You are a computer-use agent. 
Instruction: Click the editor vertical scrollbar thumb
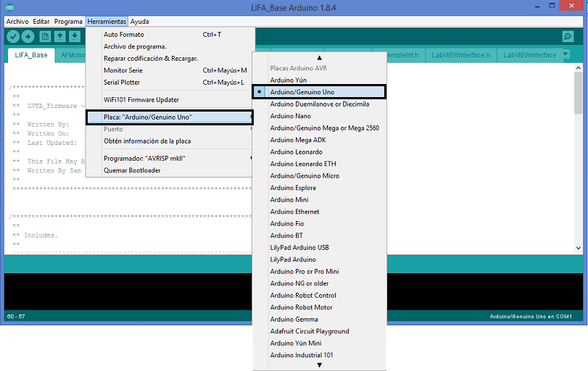pos(578,93)
